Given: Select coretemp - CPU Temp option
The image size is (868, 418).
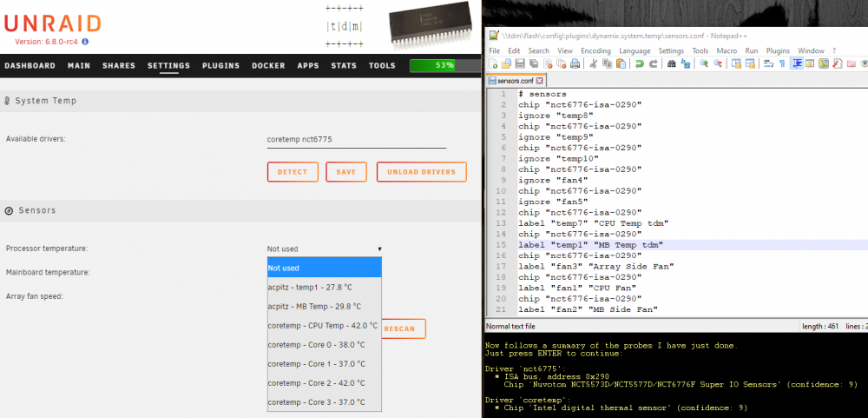Looking at the screenshot, I should pos(323,325).
